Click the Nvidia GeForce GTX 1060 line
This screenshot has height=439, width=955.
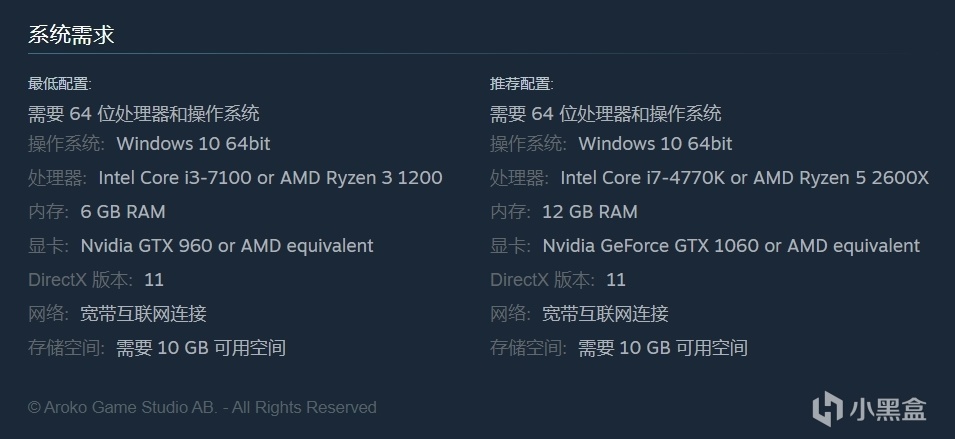[731, 246]
